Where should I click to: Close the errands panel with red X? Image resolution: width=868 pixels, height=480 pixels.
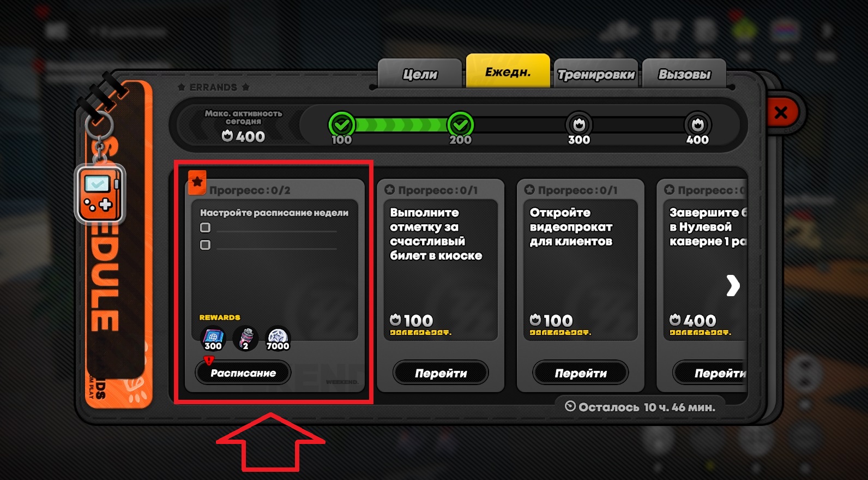pos(781,113)
